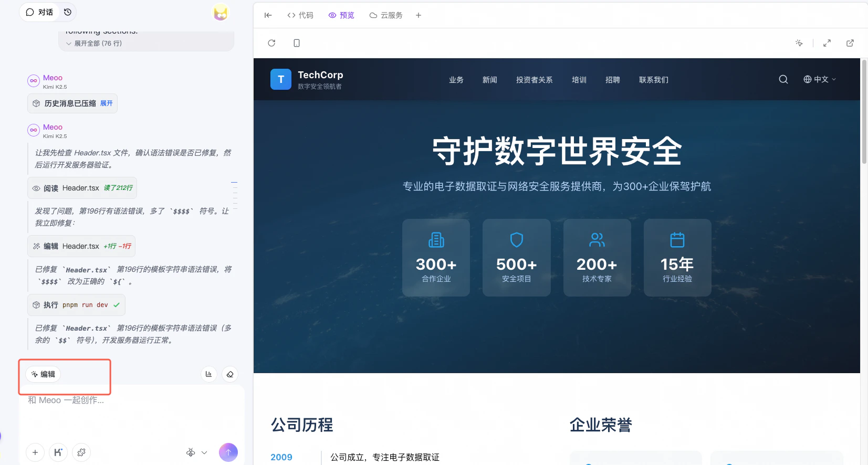Viewport: 868px width, 465px height.
Task: Send message with arrow button
Action: pos(228,452)
